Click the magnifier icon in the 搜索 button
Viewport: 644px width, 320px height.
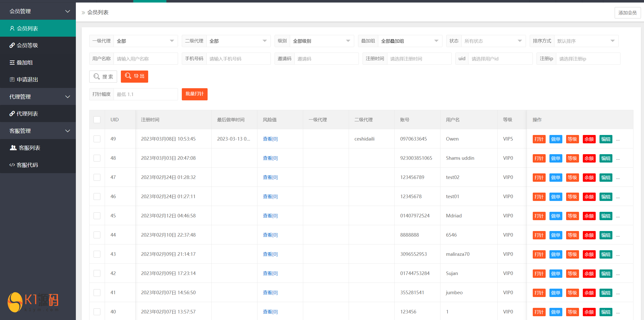[x=97, y=76]
